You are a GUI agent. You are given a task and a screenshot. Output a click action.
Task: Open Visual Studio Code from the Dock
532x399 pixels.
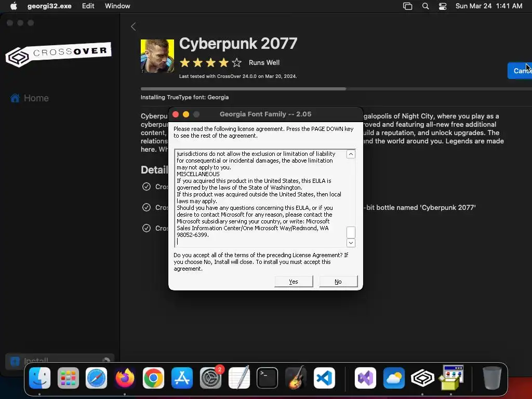(x=324, y=378)
